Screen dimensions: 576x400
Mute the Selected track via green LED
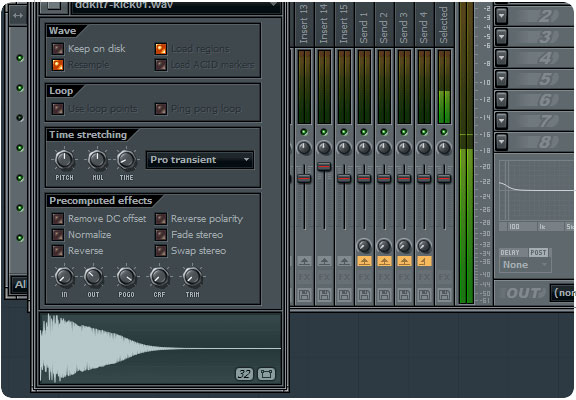pos(444,132)
